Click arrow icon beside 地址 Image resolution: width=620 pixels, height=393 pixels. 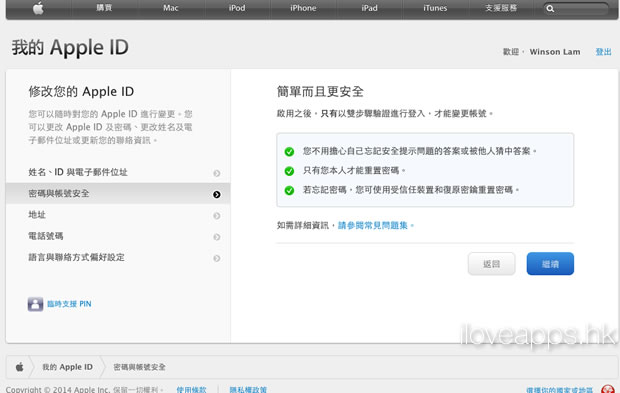tap(217, 216)
